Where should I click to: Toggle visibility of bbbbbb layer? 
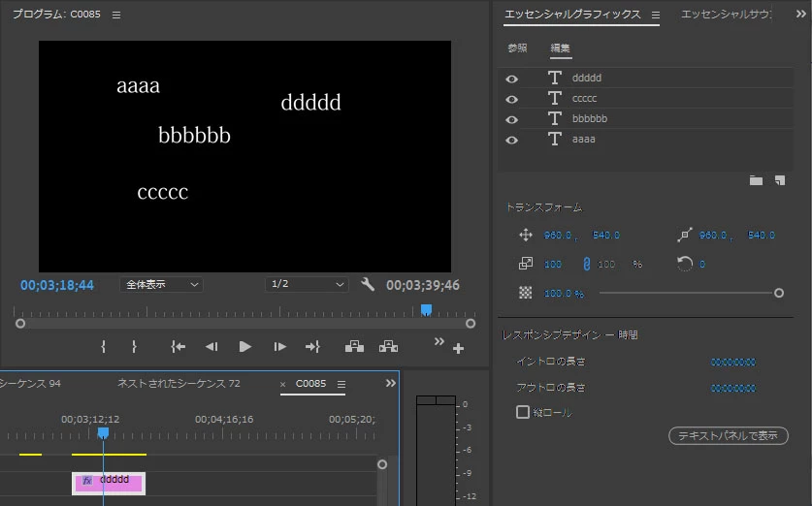click(x=511, y=119)
